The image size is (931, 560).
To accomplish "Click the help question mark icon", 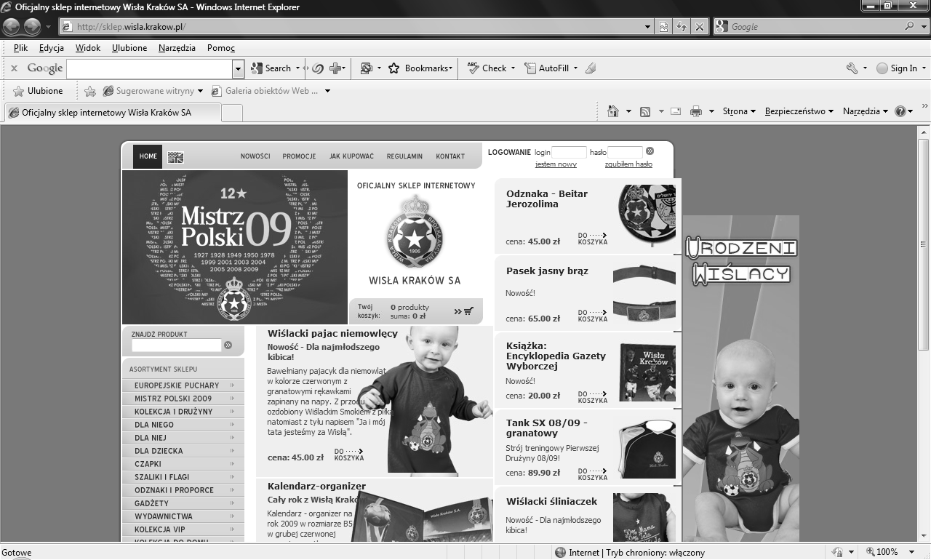I will tap(900, 111).
